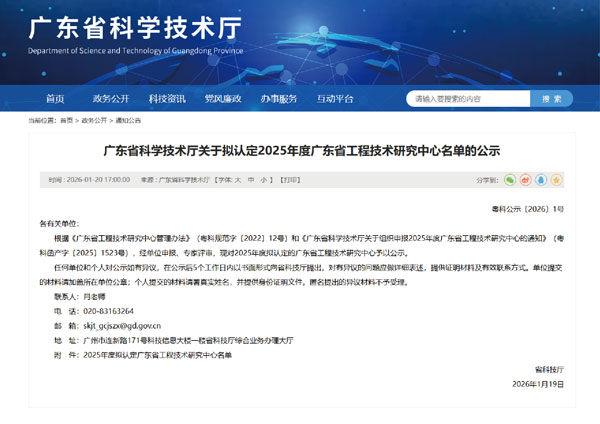Click the search input field

[x=466, y=98]
